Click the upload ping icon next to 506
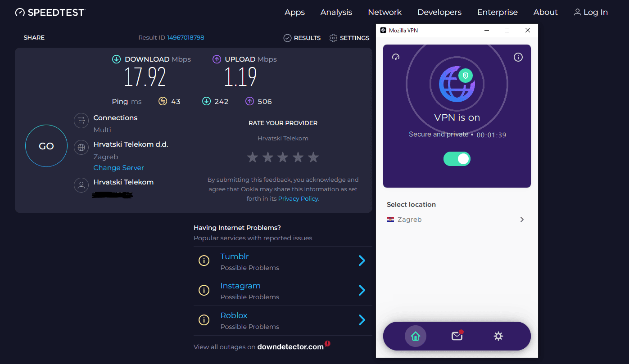629x364 pixels. tap(249, 101)
